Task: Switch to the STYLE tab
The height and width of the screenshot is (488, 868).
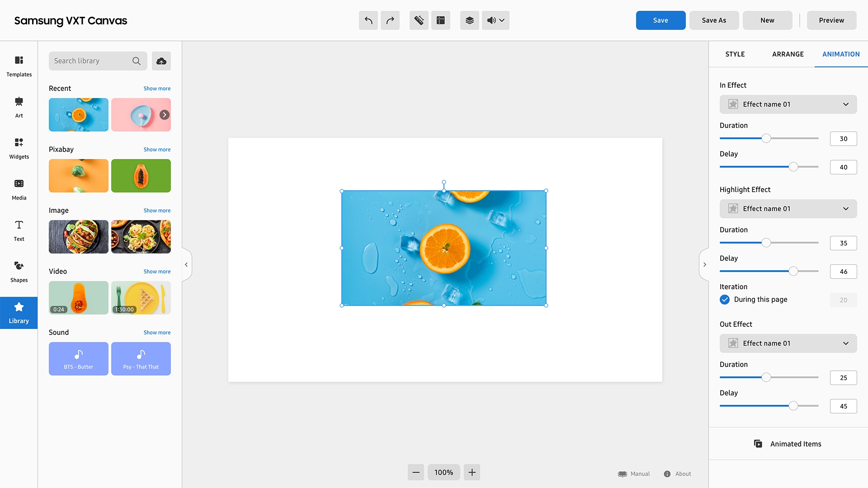Action: pyautogui.click(x=735, y=54)
